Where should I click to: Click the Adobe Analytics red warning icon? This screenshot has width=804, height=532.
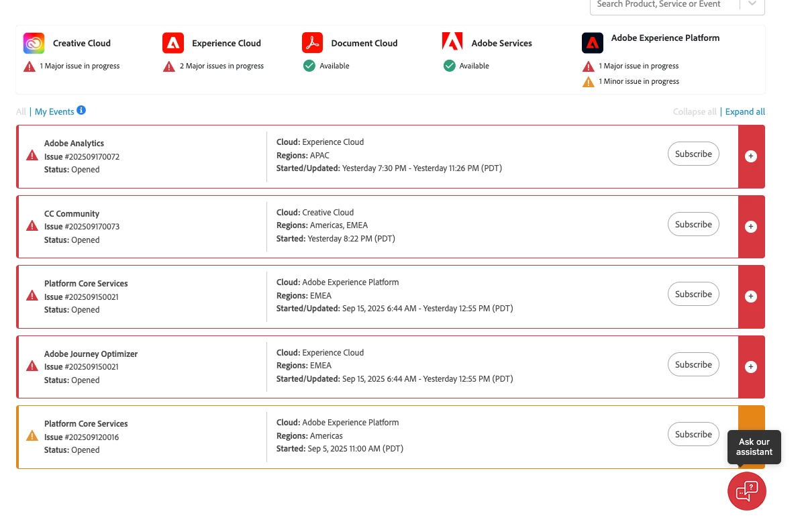32,156
